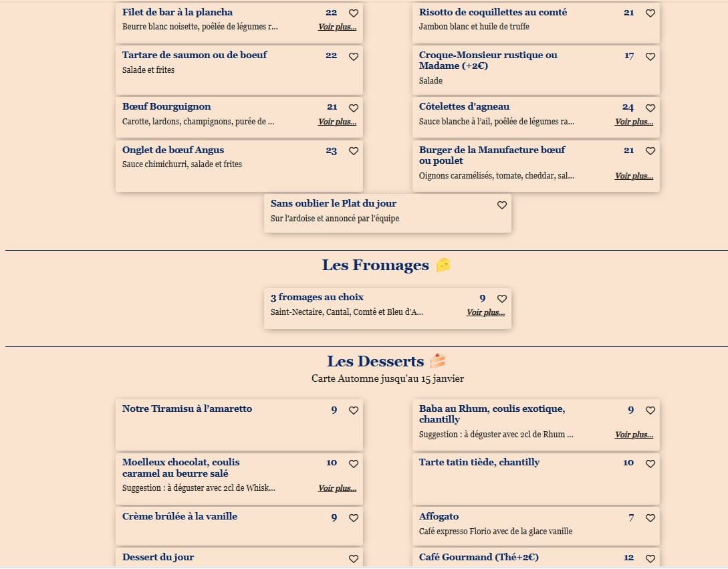The height and width of the screenshot is (569, 728).
Task: Select the Les Fromages section heading
Action: tap(376, 265)
